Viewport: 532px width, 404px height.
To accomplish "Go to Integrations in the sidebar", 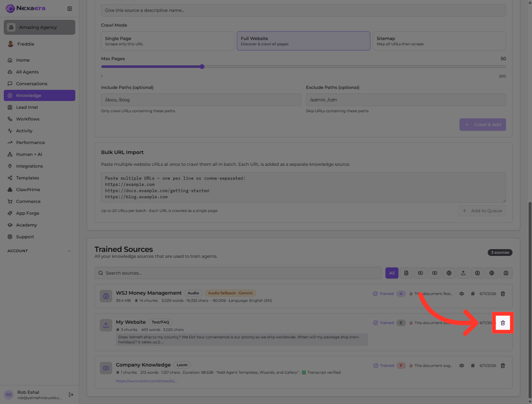I will [x=39, y=166].
